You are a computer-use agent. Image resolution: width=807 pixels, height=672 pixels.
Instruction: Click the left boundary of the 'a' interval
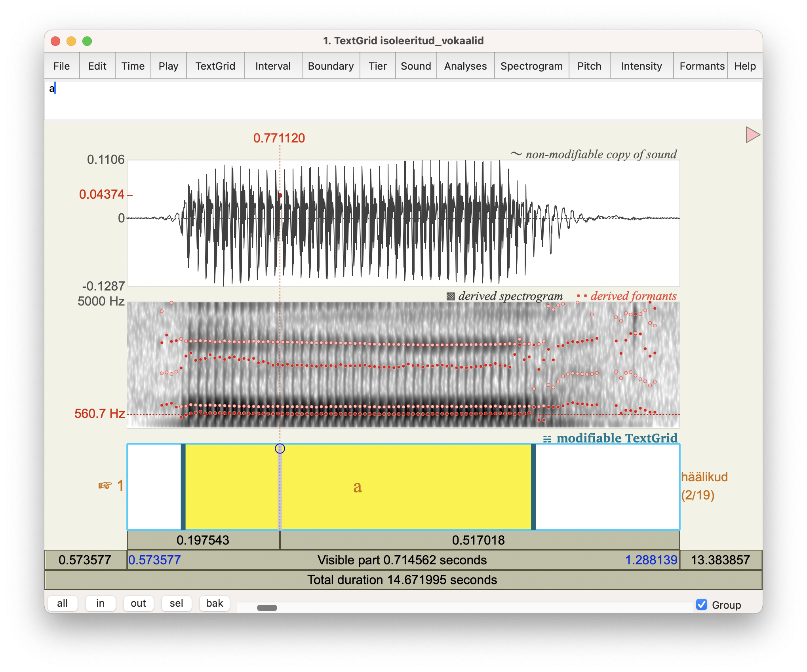pyautogui.click(x=183, y=487)
